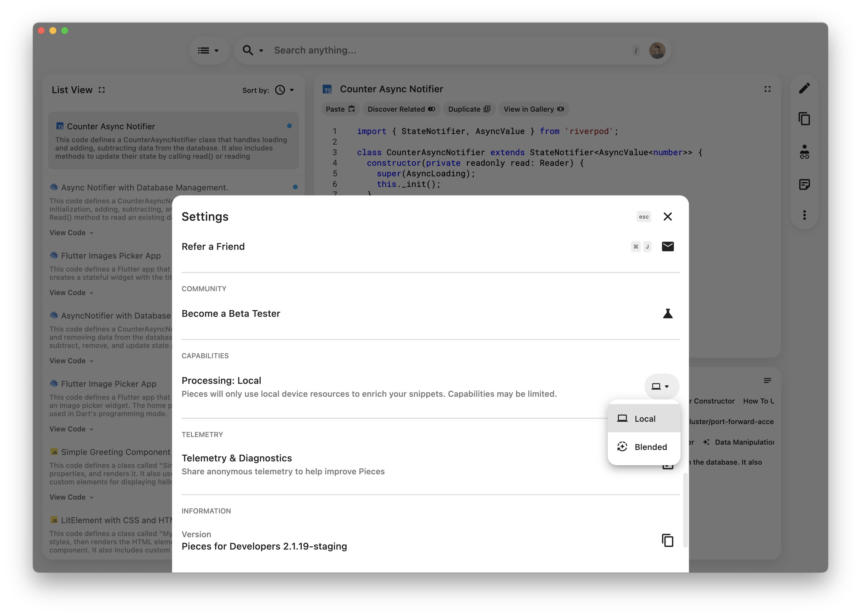Open the view switcher list dropdown
The width and height of the screenshot is (861, 616).
click(209, 51)
